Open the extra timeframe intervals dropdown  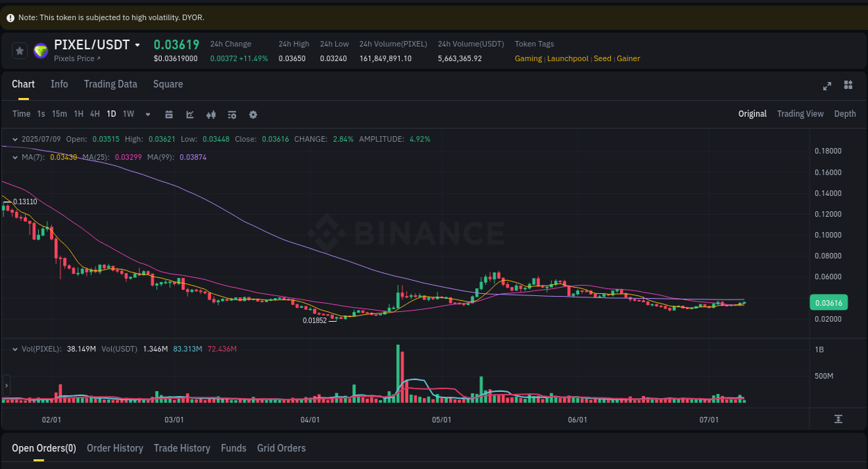pyautogui.click(x=147, y=114)
